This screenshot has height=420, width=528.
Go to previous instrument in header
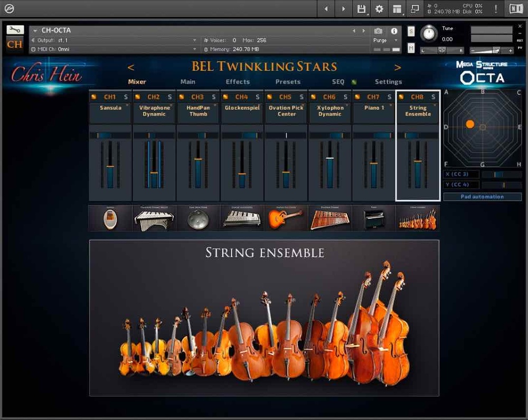tap(354, 31)
